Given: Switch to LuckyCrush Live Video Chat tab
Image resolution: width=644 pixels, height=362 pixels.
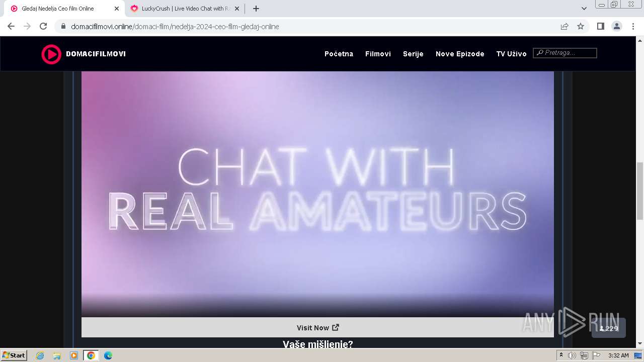Looking at the screenshot, I should [x=185, y=9].
